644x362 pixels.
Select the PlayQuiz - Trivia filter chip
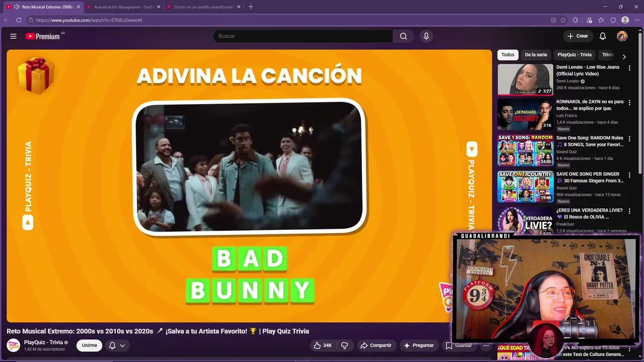(575, 55)
